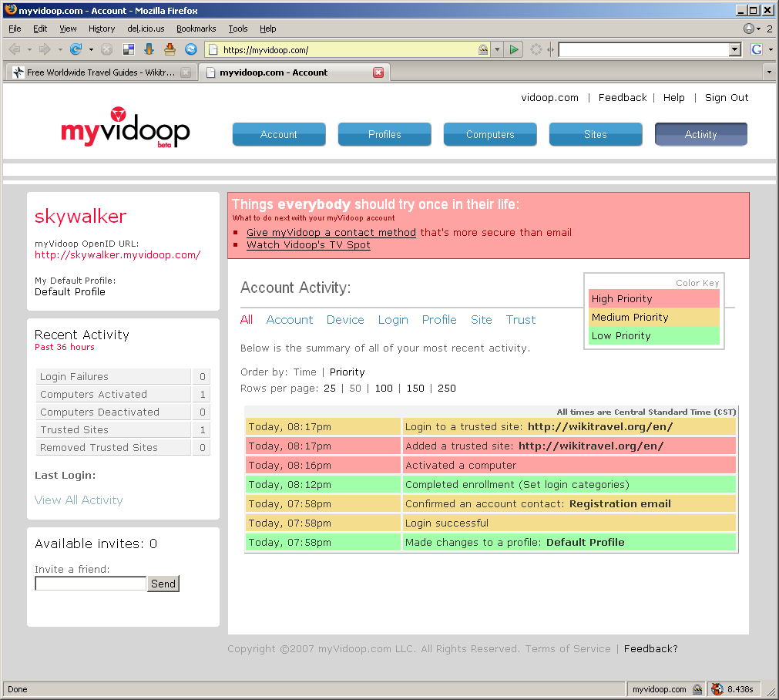Click the orange tray download toolbar icon
The height and width of the screenshot is (700, 779).
170,49
